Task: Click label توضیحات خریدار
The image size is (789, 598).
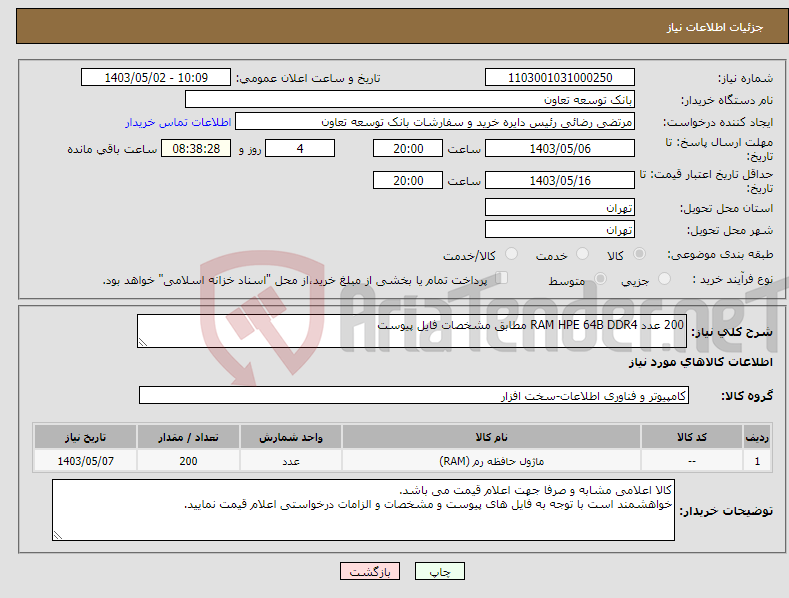Action: click(726, 511)
